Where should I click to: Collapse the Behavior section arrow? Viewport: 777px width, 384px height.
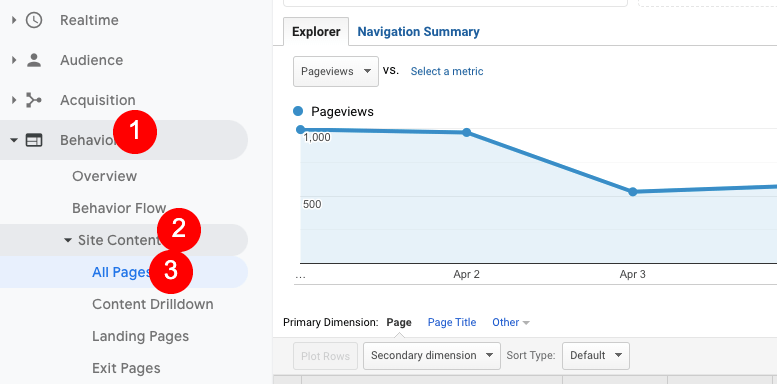coord(14,141)
